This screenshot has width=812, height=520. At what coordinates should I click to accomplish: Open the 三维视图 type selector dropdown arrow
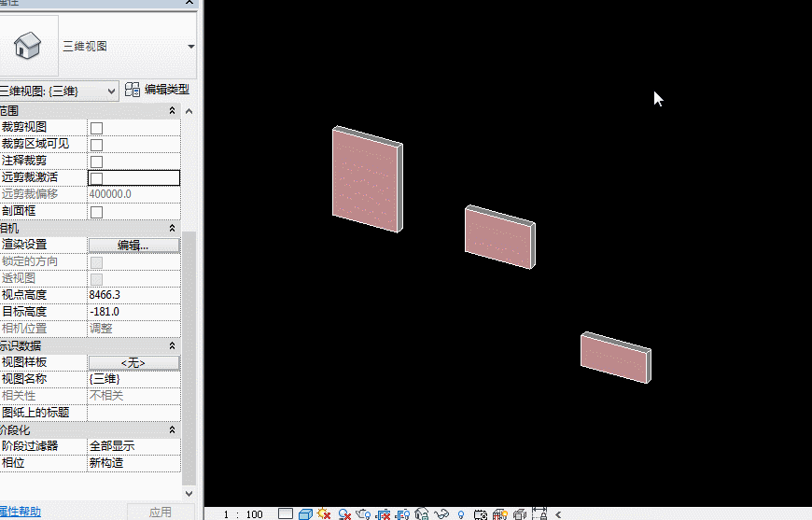click(x=190, y=46)
